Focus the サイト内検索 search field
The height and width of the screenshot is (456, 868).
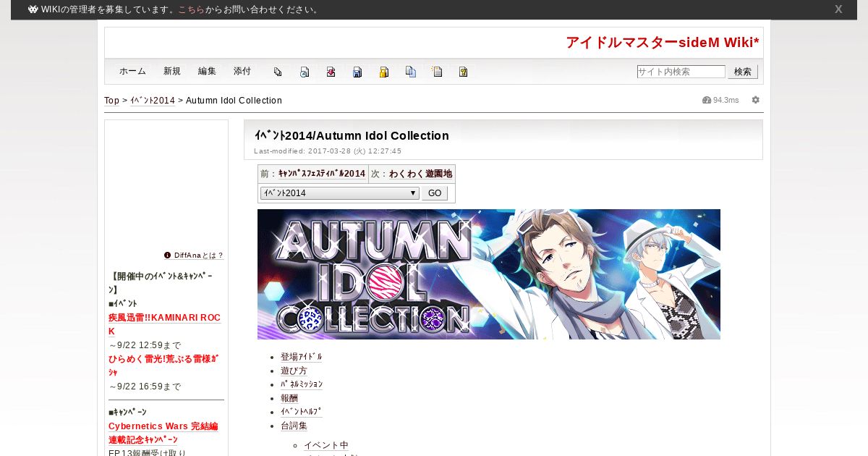pos(681,72)
